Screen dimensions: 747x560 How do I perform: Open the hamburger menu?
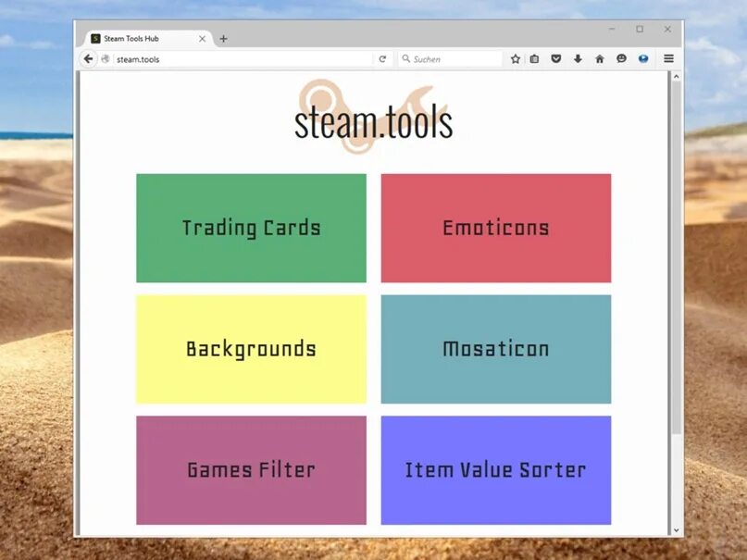pyautogui.click(x=669, y=58)
